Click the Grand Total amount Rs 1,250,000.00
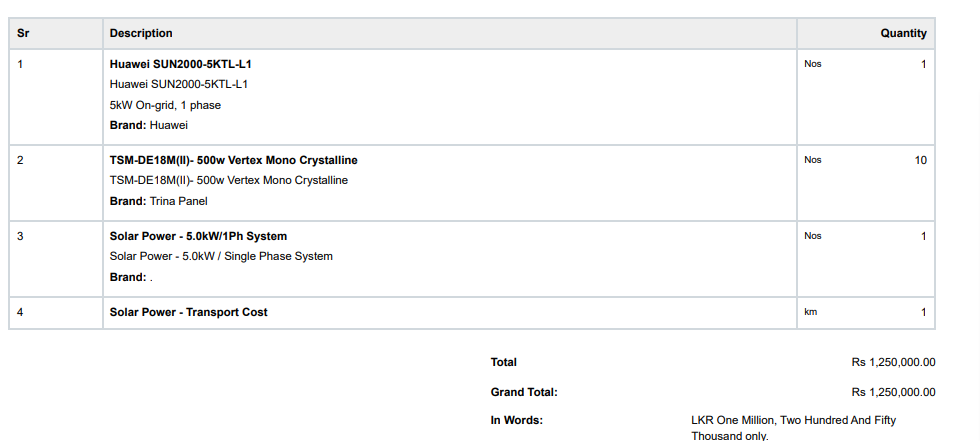 point(893,392)
